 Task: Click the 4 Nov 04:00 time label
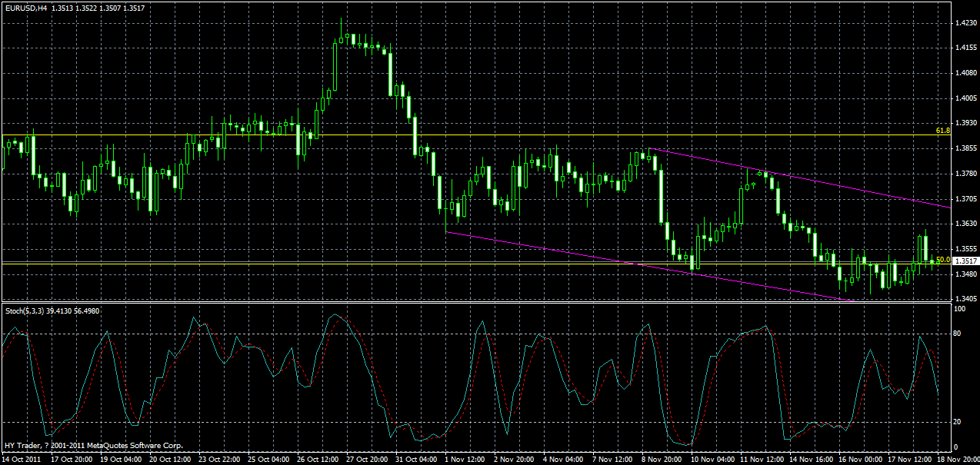(x=565, y=460)
